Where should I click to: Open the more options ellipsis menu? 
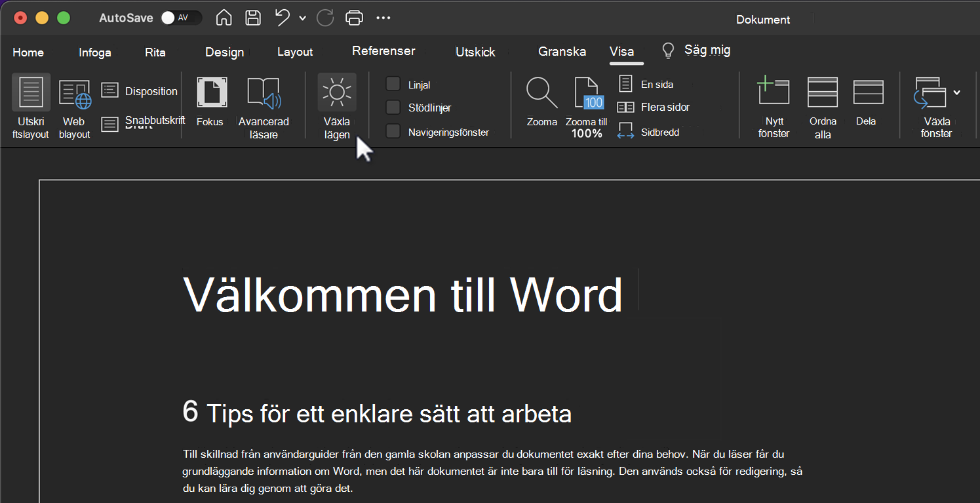coord(383,18)
